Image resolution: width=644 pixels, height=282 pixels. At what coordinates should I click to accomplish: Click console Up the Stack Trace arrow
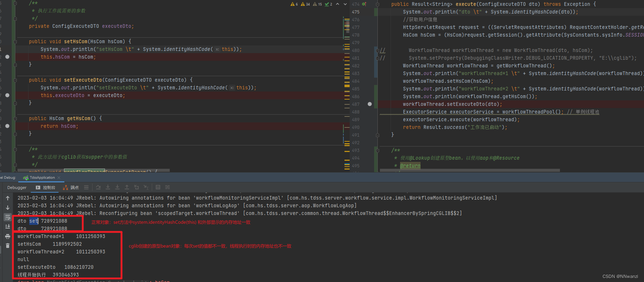point(8,198)
